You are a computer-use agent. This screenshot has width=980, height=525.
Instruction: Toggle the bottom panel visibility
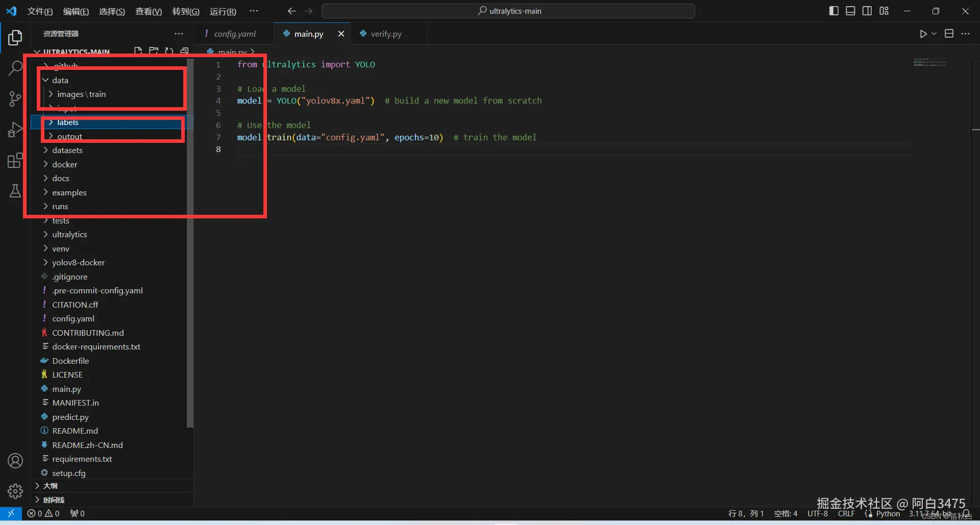coord(850,11)
